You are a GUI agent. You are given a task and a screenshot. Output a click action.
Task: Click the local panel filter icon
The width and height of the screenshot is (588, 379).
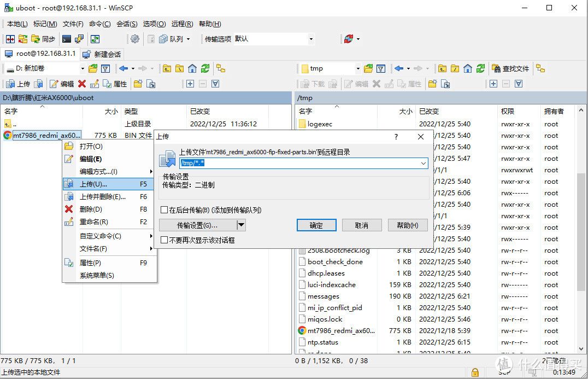coord(105,68)
